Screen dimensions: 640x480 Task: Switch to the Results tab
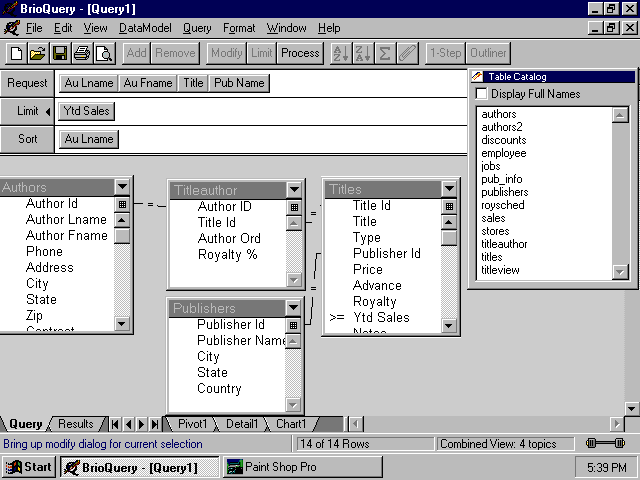(x=76, y=424)
